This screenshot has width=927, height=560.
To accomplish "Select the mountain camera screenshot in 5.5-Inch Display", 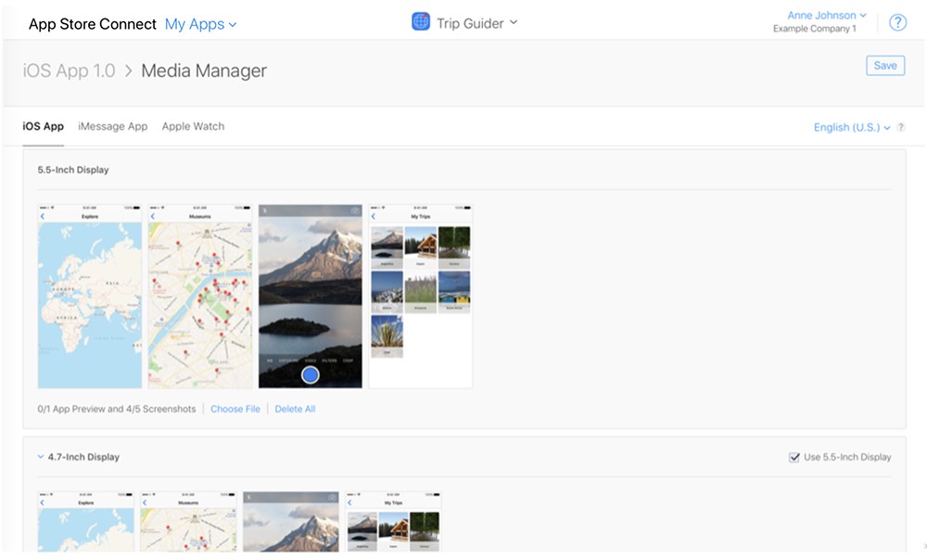I will pyautogui.click(x=311, y=297).
